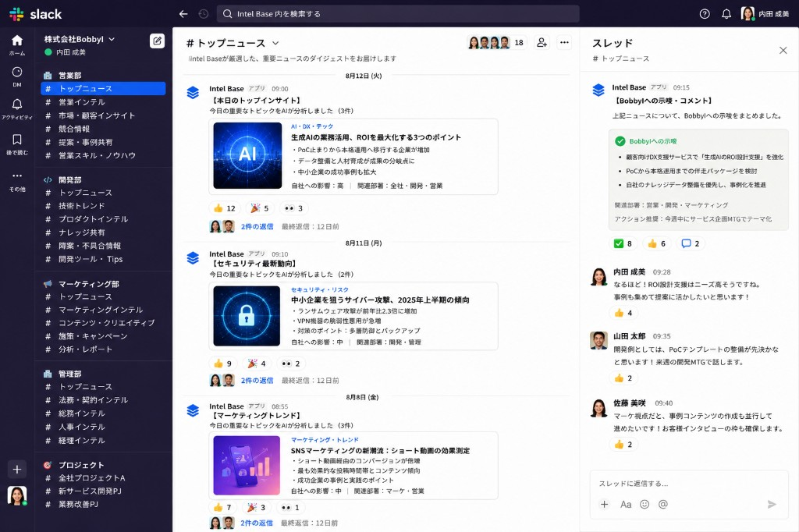
Task: Open the 内田 成美 profile menu in top bar
Action: (x=765, y=14)
